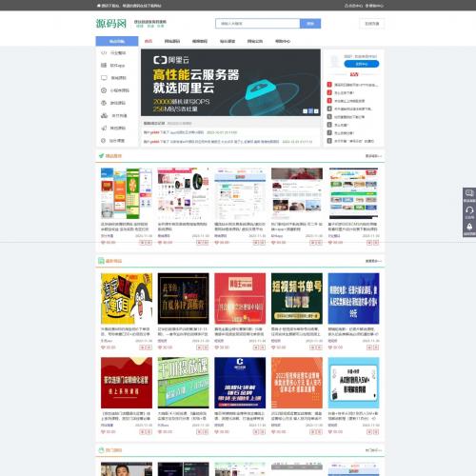The width and height of the screenshot is (476, 476).
Task: Open the smartwatch shop template thumbnail
Action: pos(183,193)
